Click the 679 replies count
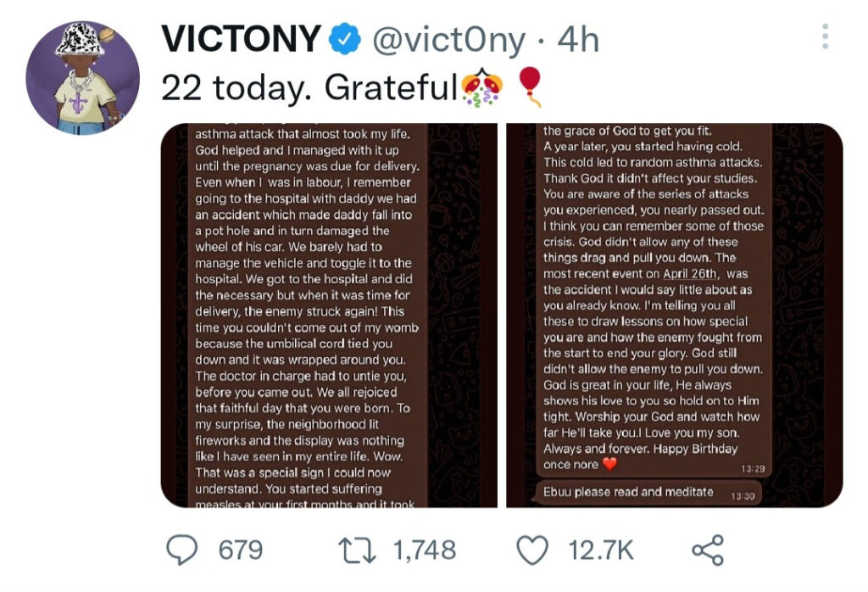Image resolution: width=868 pixels, height=592 pixels. pyautogui.click(x=241, y=550)
